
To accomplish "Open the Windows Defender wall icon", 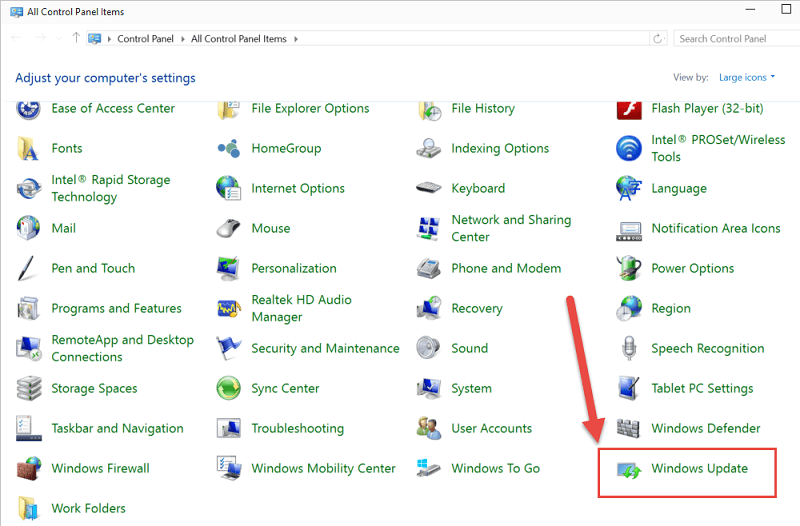I will point(629,428).
